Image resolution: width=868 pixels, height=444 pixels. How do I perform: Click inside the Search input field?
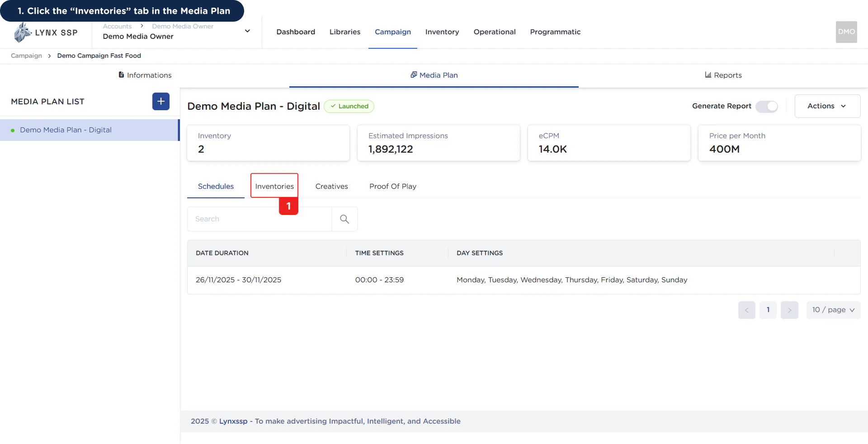(258, 219)
